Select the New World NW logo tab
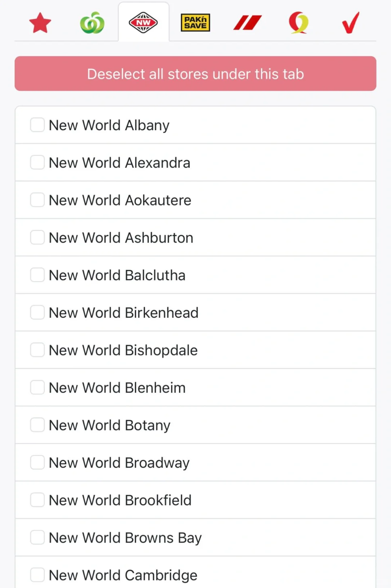This screenshot has width=391, height=588. 143,23
